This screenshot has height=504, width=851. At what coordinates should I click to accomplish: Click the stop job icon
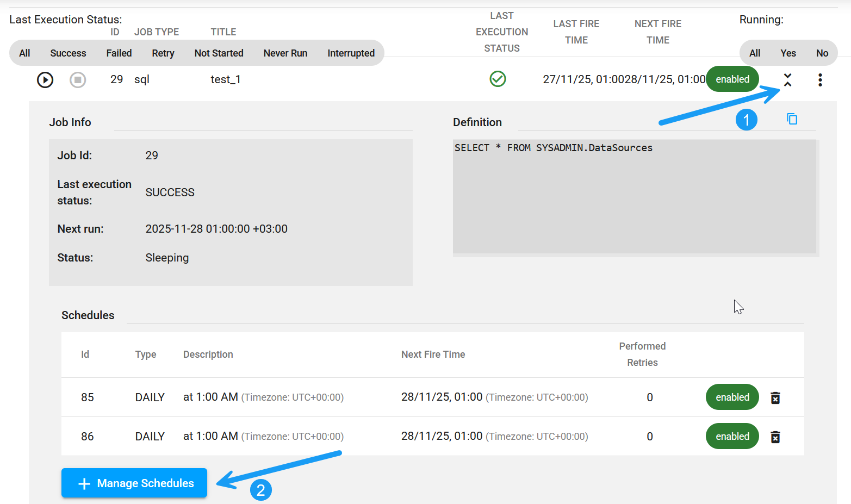tap(78, 79)
